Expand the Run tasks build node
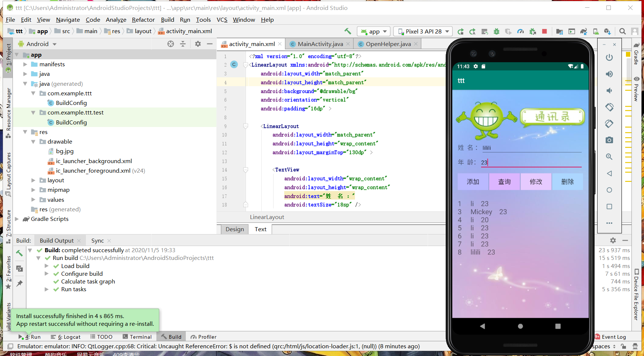Screen dimensions: 644x356 pos(47,289)
